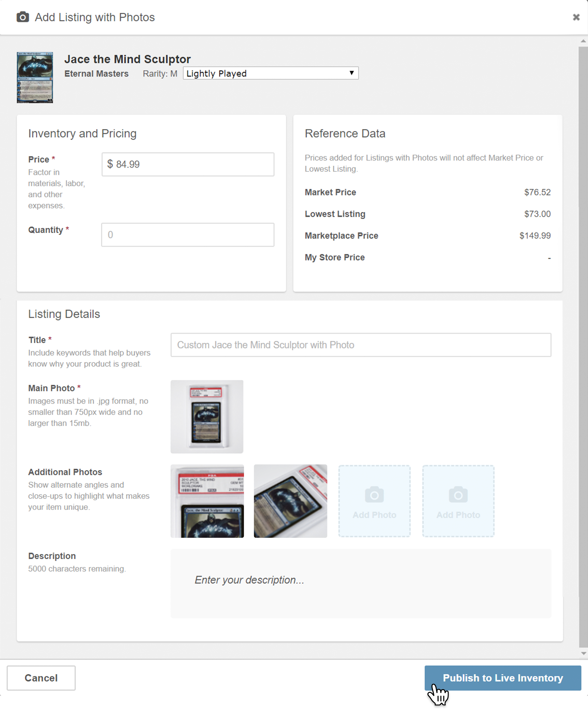Click the empty Add Photo placeholder box
Screen dimensions: 588x711
pyautogui.click(x=374, y=501)
